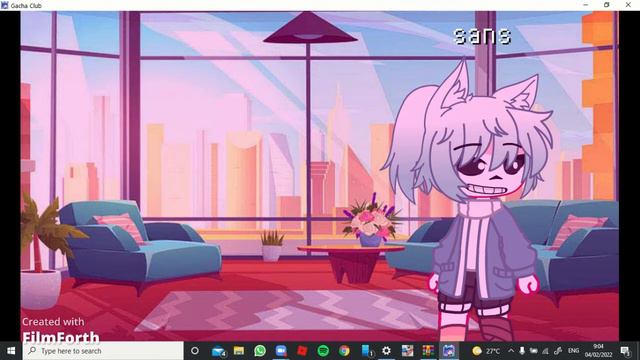
Task: Open Spotify from the taskbar
Action: point(323,351)
